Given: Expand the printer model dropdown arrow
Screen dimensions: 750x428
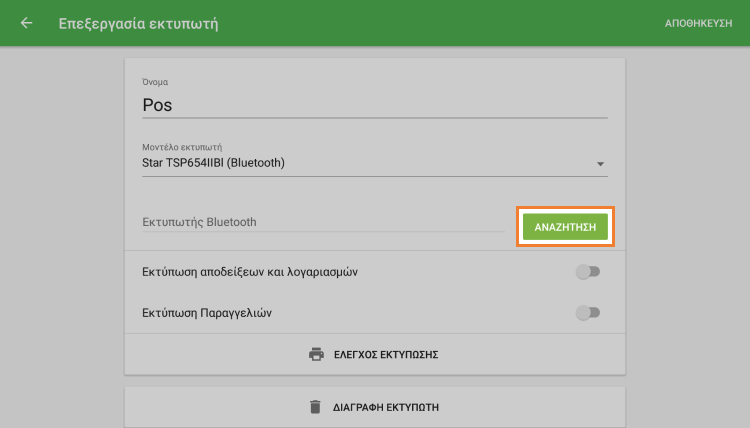Looking at the screenshot, I should tap(601, 164).
